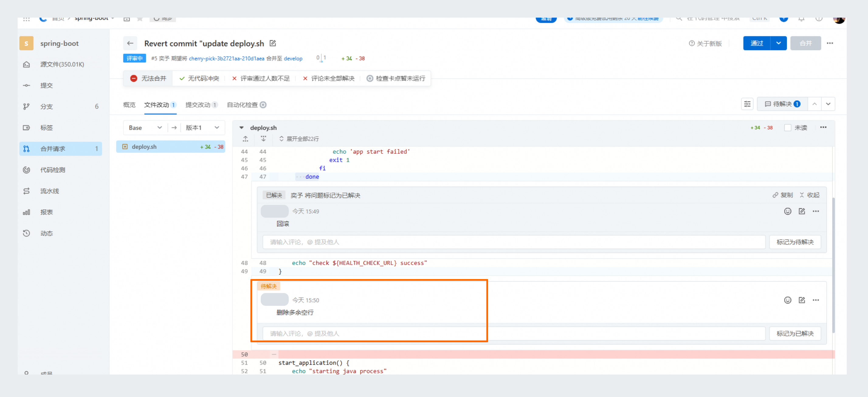Open the 版本1 version dropdown
Screen dimensions: 868x397
point(202,128)
